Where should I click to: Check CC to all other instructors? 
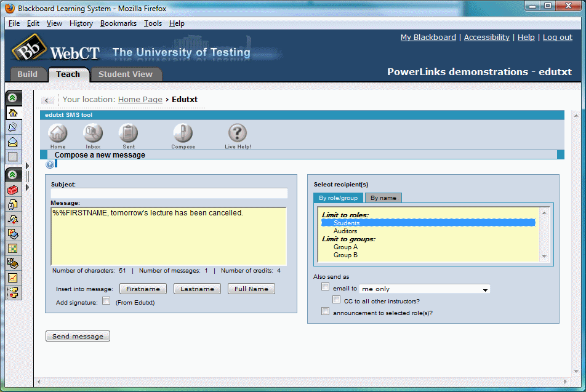(x=337, y=299)
